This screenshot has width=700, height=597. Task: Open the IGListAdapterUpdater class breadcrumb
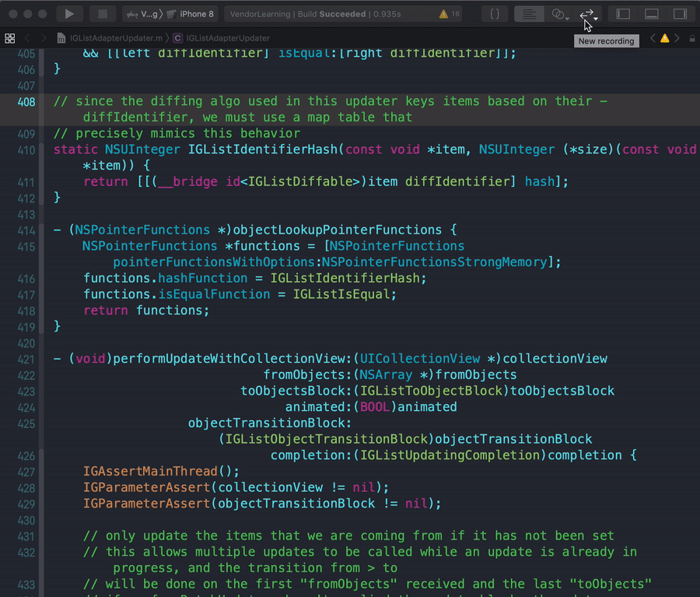(222, 38)
